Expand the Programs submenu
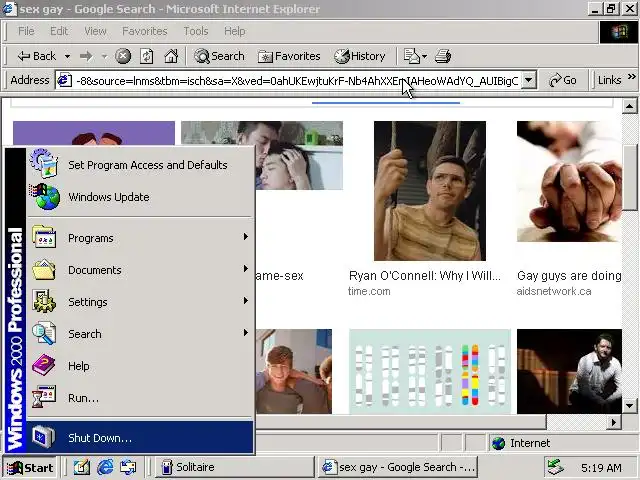Screen dimensions: 640x480 coord(140,238)
